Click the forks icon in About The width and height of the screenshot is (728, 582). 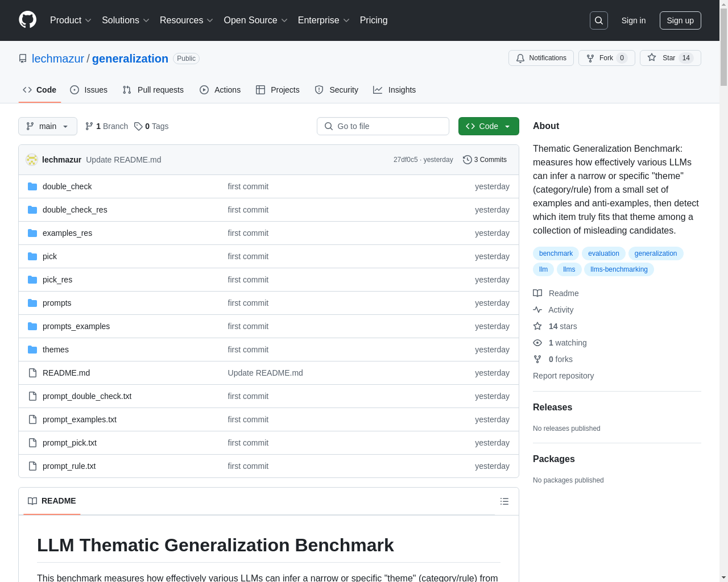point(537,359)
